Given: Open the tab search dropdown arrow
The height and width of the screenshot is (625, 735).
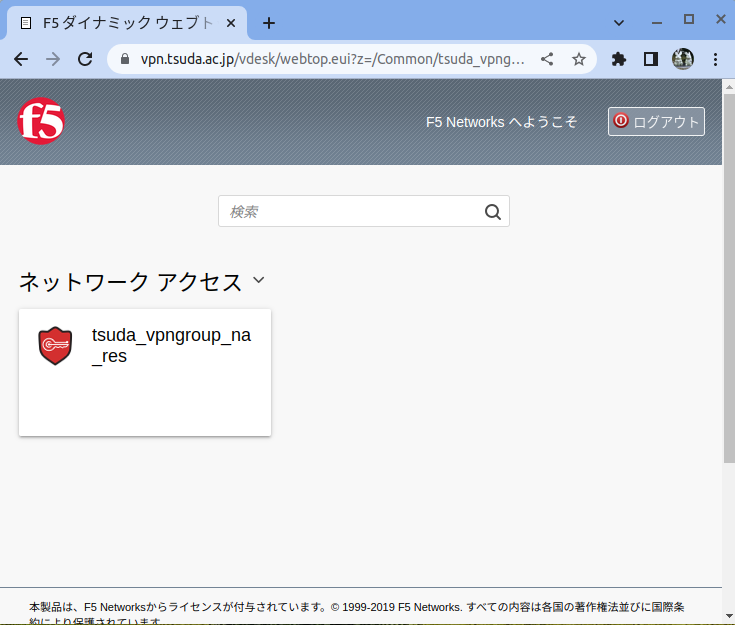Looking at the screenshot, I should pyautogui.click(x=618, y=21).
